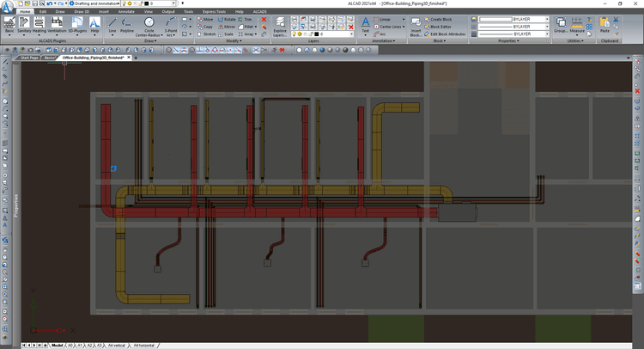Toggle the layer freeze sun icon in Layers panel
Screen dimensions: 644x349
pos(300,34)
